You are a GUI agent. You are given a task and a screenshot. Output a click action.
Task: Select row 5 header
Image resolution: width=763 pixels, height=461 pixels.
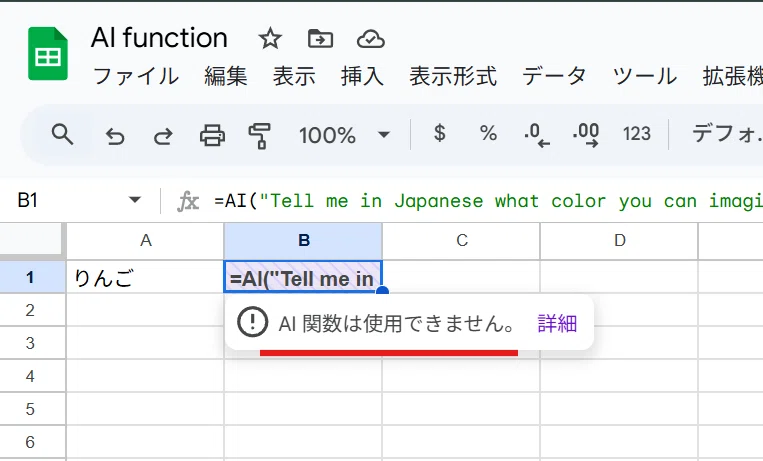point(32,409)
